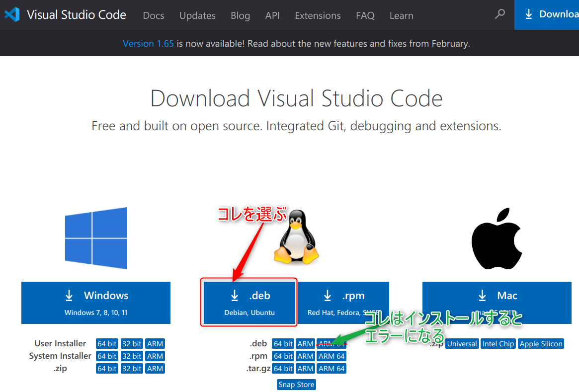This screenshot has height=392, width=579.
Task: Select the small Linux .deb ARM link
Action: tap(305, 344)
